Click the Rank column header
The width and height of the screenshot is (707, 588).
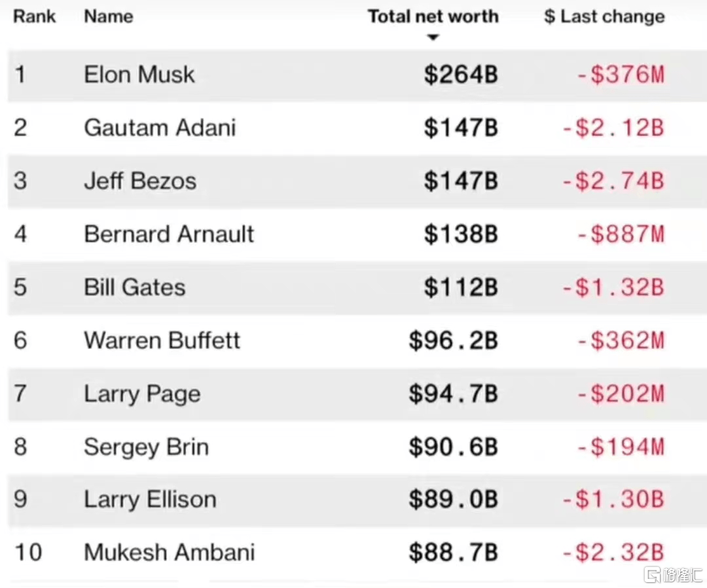point(35,16)
